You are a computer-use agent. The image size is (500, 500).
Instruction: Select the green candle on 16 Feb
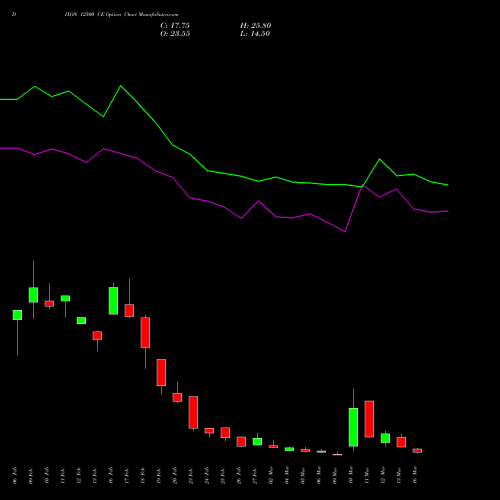pos(113,301)
